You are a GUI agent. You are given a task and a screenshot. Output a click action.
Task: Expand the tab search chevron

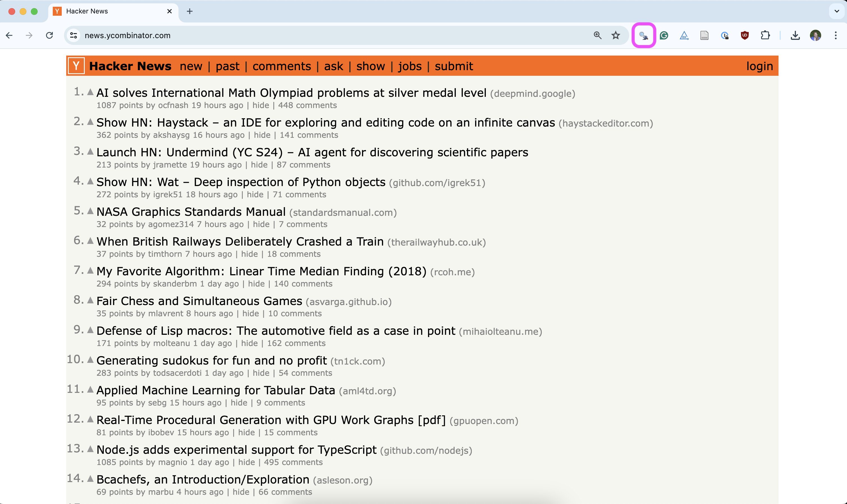[x=836, y=11]
